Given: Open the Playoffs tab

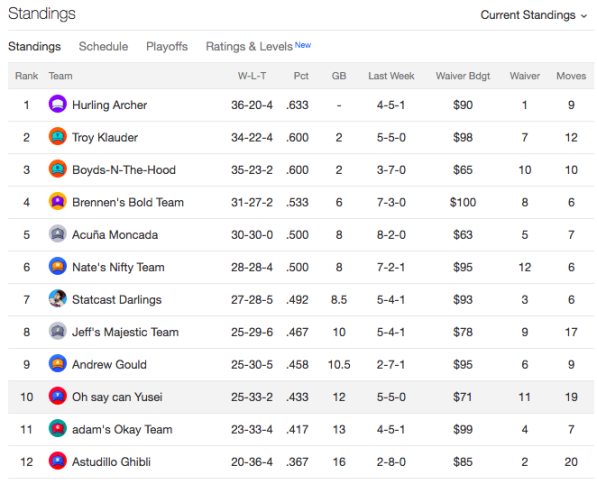Looking at the screenshot, I should pos(167,46).
